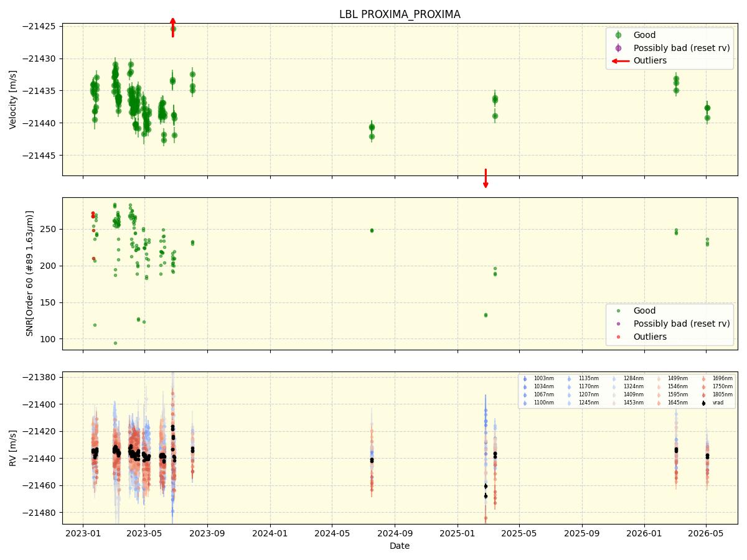Click the 2023-01 date tick label
The height and width of the screenshot is (560, 747).
point(83,534)
